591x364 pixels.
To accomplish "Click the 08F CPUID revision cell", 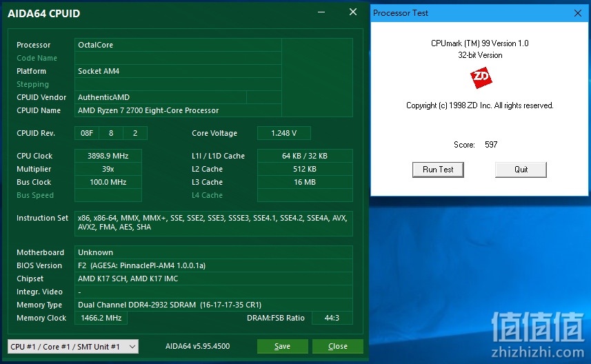I will click(x=87, y=133).
